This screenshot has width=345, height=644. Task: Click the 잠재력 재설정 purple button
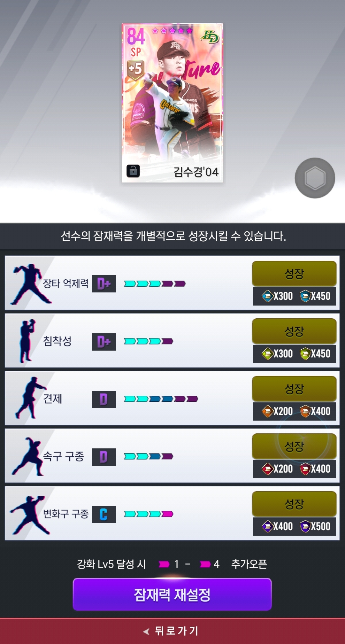pyautogui.click(x=172, y=594)
